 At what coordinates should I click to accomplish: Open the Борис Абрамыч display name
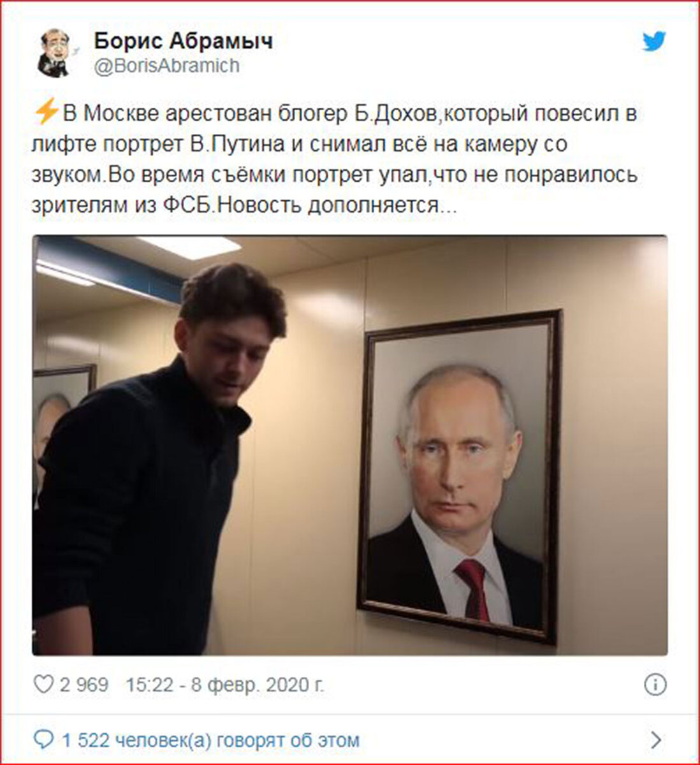point(184,41)
